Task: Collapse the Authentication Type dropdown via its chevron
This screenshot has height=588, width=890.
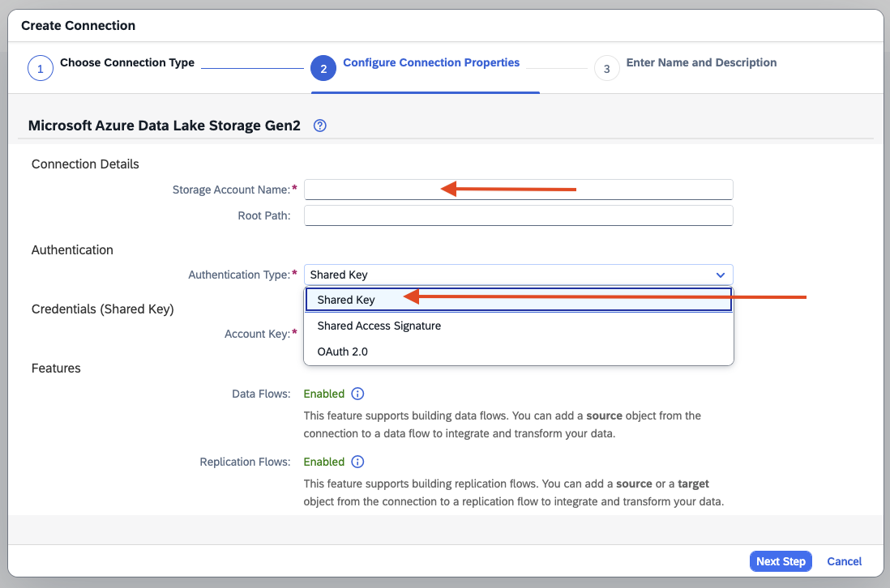Action: click(x=720, y=275)
